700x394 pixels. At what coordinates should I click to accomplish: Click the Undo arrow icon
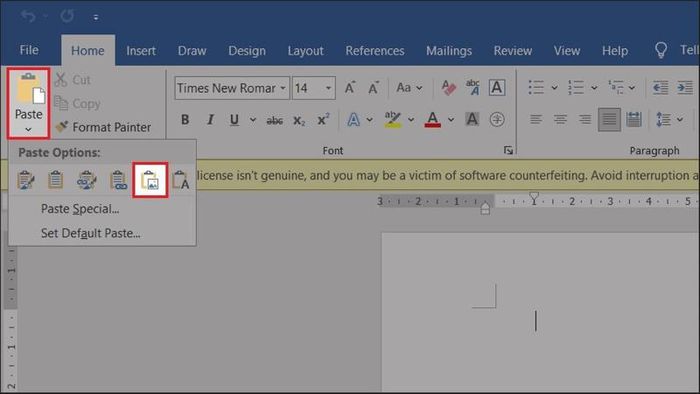click(28, 17)
